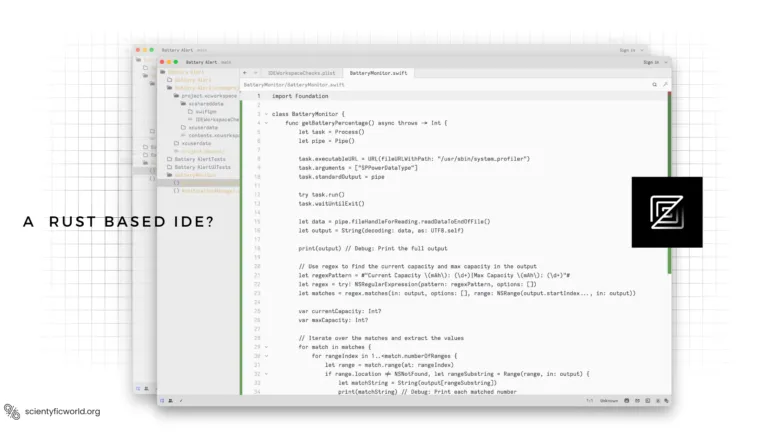Open the inline assist wand icon

point(665,85)
